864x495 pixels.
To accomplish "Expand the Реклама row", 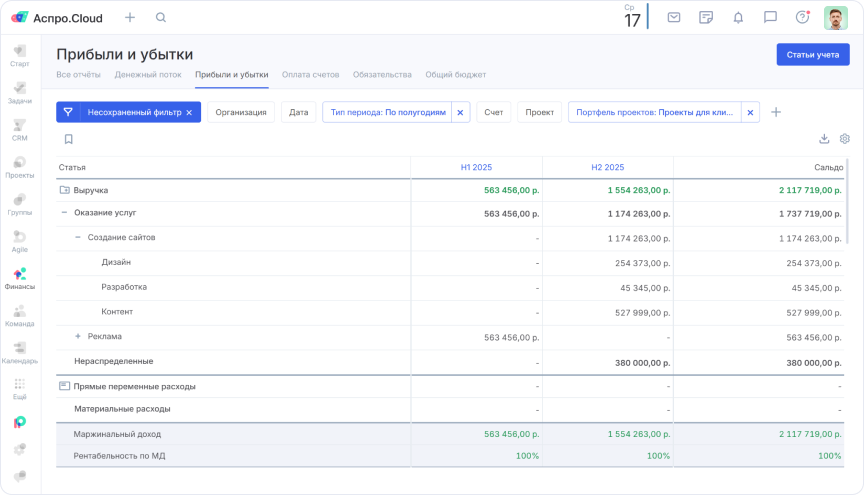I will 78,337.
